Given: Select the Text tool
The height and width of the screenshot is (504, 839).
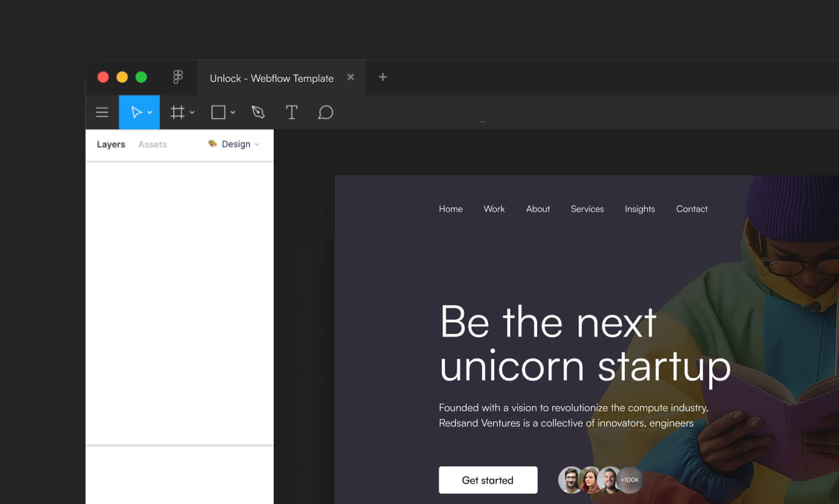Looking at the screenshot, I should (x=292, y=113).
